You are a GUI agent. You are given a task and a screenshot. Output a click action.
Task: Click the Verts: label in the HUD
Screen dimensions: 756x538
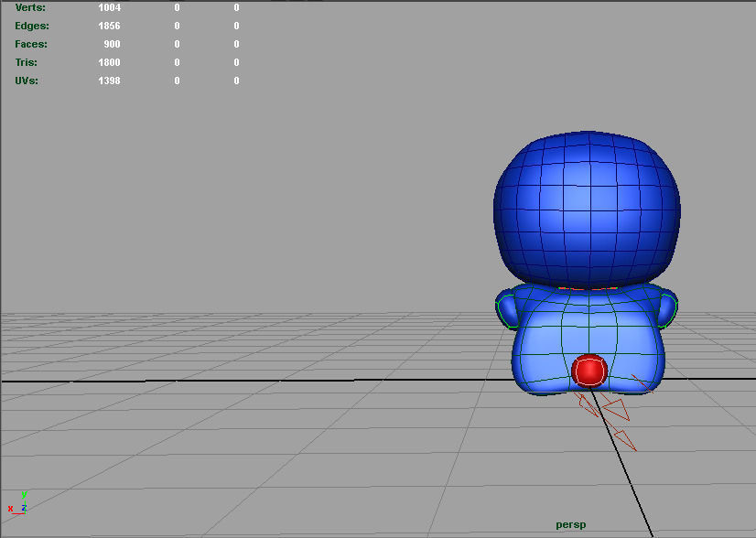pyautogui.click(x=30, y=7)
